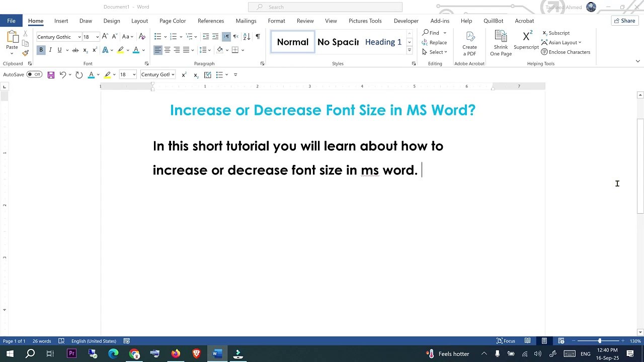Image resolution: width=644 pixels, height=362 pixels.
Task: Click the Focus button in status bar
Action: pos(506,341)
